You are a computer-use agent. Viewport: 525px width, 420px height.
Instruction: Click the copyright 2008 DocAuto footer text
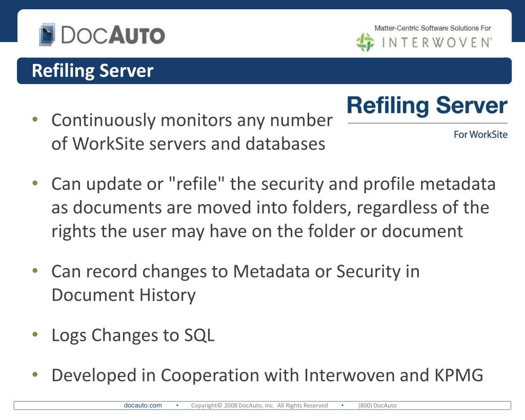[259, 405]
